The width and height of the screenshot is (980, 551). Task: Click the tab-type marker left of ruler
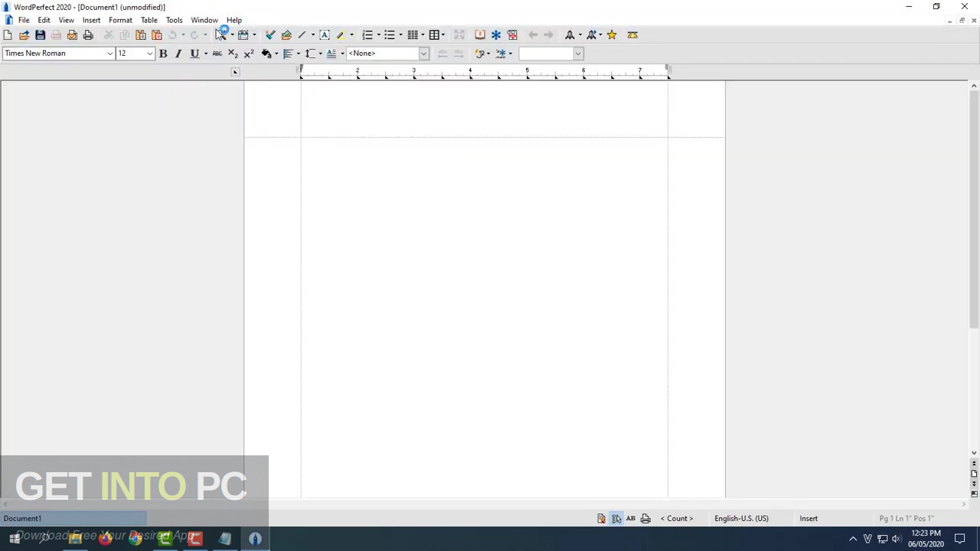[235, 72]
